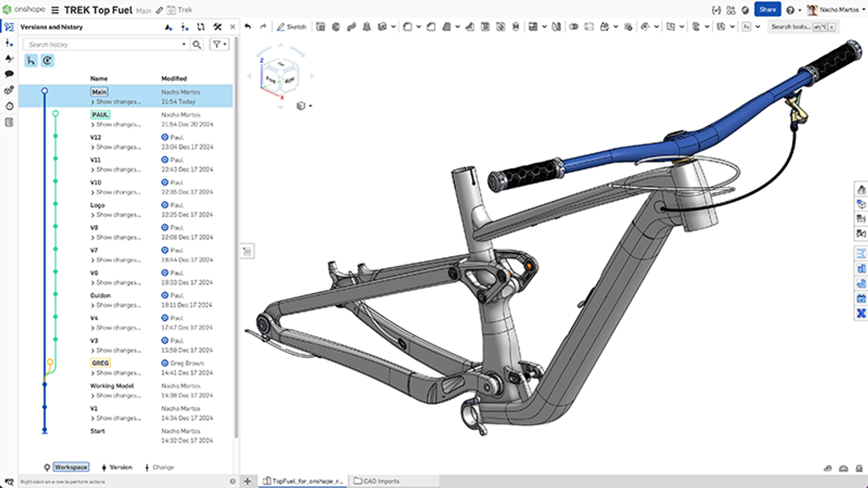This screenshot has height=488, width=868.
Task: Toggle the compact history display button
Action: point(48,61)
